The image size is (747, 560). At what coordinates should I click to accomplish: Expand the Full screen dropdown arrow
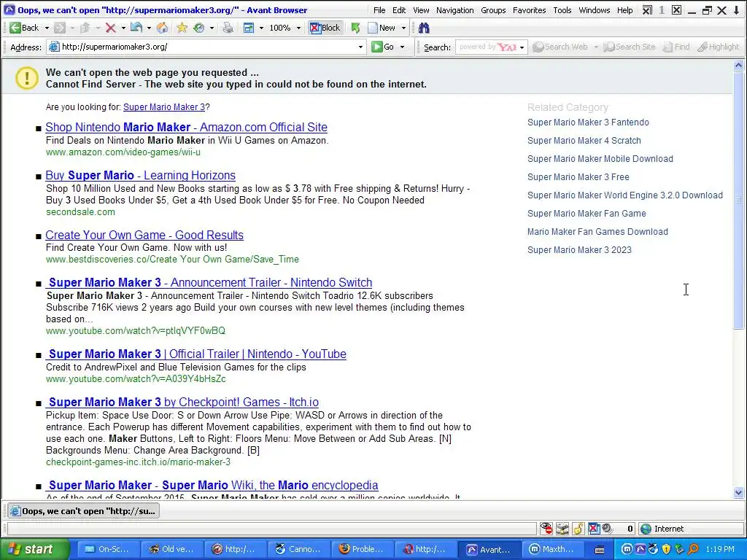coord(261,28)
